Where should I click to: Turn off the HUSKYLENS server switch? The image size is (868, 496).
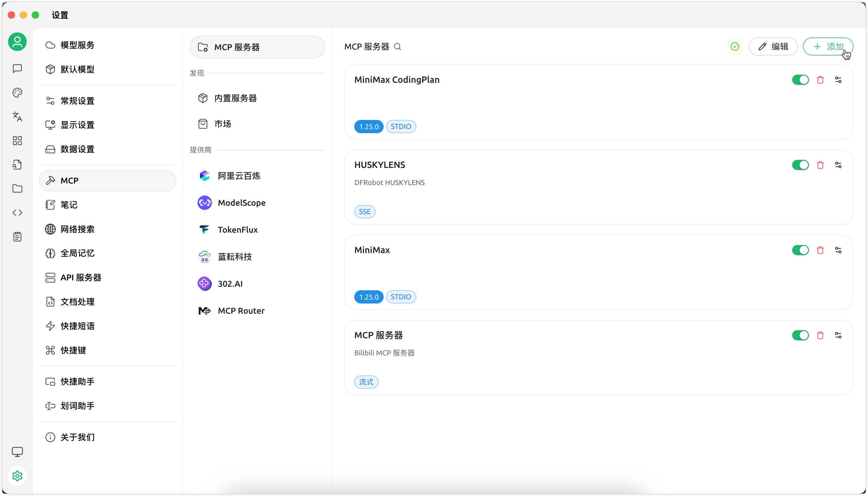click(x=800, y=165)
